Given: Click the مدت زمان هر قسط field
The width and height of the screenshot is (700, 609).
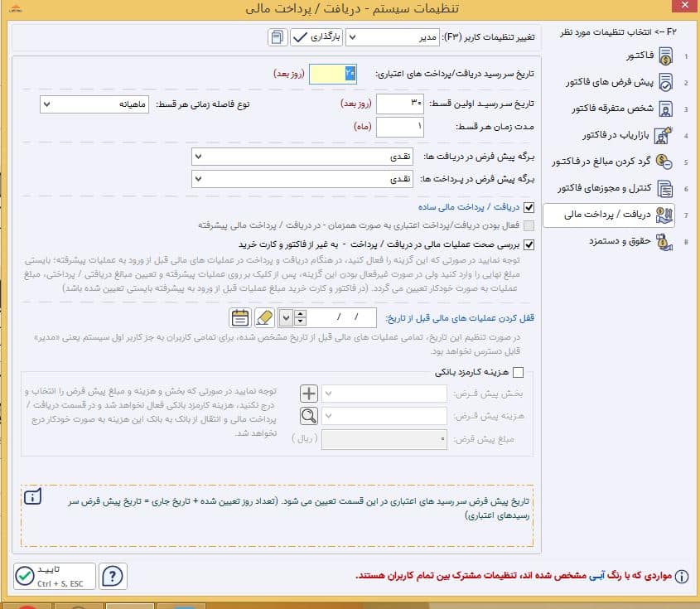Looking at the screenshot, I should click(x=400, y=127).
